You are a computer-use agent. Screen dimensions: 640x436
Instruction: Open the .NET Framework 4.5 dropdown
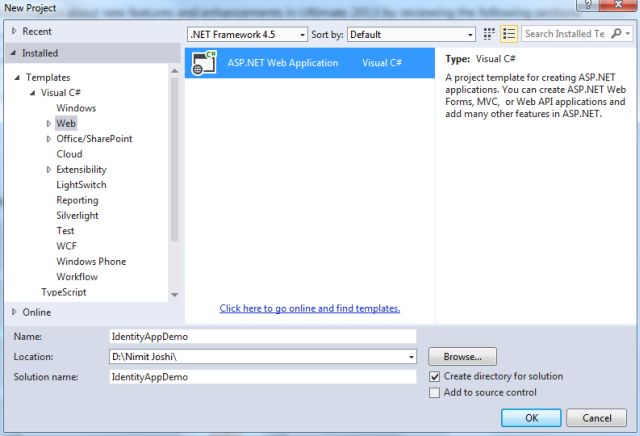[x=247, y=35]
